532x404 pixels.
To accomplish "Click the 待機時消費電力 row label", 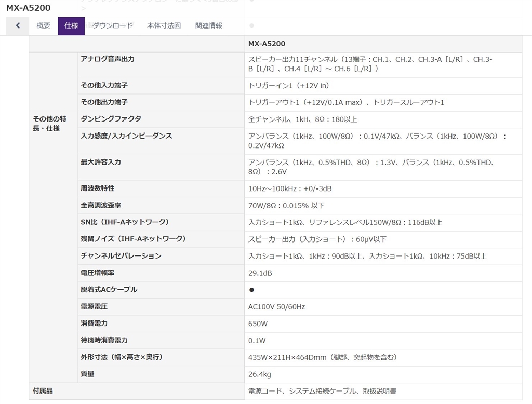I will [104, 340].
